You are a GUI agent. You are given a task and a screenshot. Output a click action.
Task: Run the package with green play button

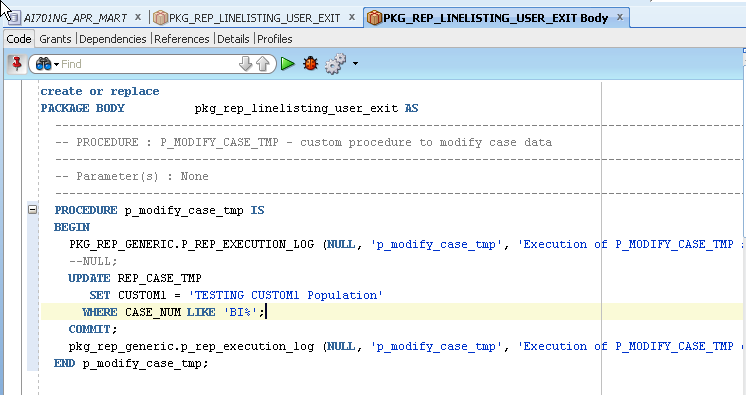pyautogui.click(x=287, y=64)
